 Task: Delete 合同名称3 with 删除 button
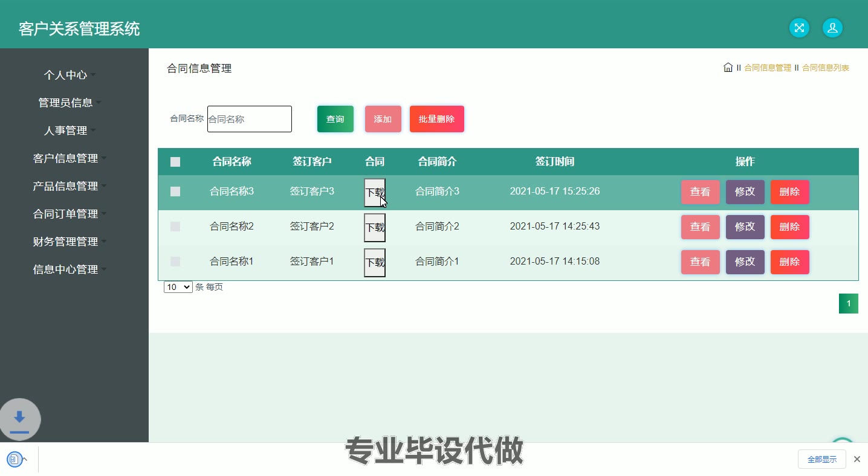coord(790,192)
